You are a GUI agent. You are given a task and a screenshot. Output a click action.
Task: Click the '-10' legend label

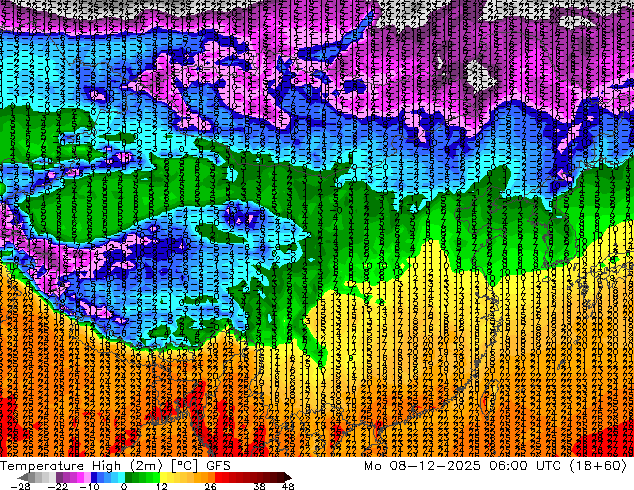[x=90, y=486]
